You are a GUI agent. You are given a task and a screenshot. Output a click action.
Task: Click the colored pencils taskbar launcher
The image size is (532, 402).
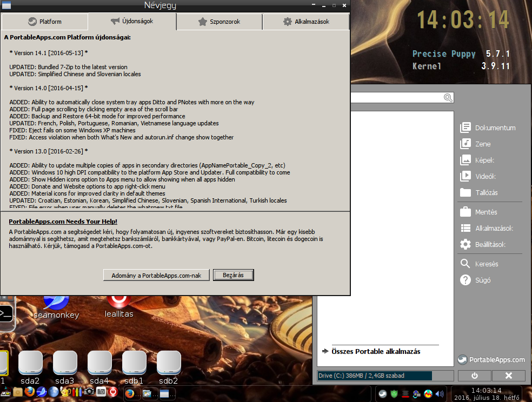[x=77, y=392]
